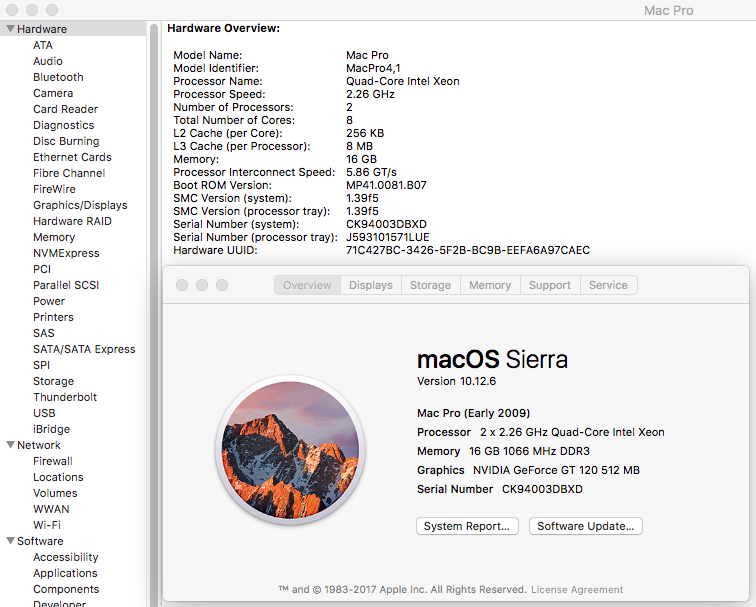
Task: Select Disc Burning in the sidebar
Action: click(66, 141)
